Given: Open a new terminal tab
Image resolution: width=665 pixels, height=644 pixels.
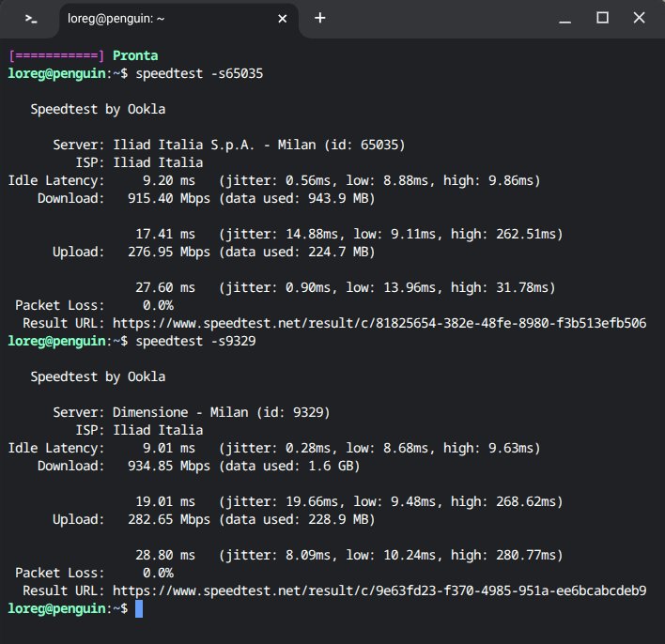Looking at the screenshot, I should click(319, 18).
